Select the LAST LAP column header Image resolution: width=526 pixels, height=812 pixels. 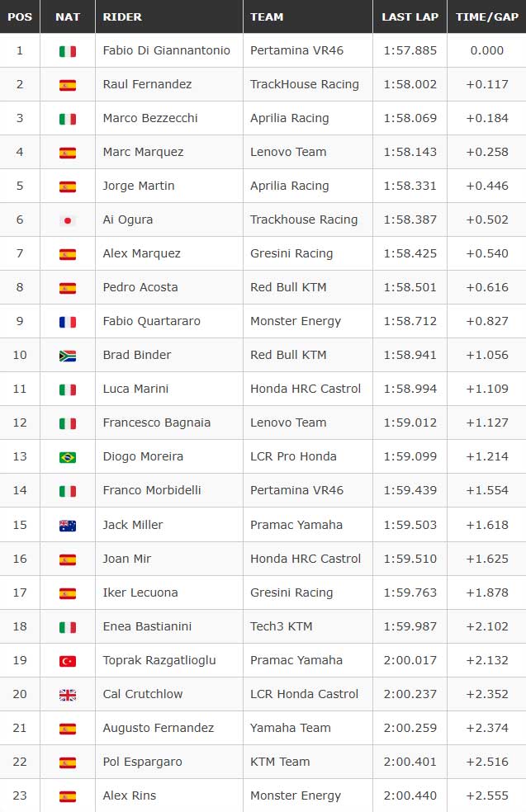coord(410,17)
